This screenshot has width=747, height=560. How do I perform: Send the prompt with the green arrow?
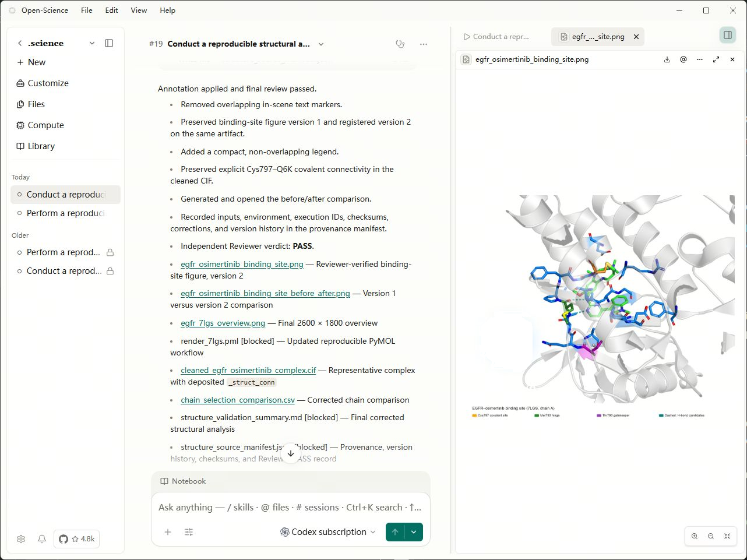(395, 532)
